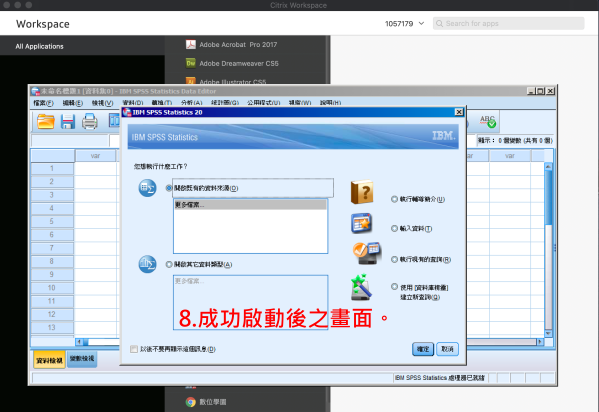Click the Adobe Dreamweaver CS5 icon
Screen dimensions: 599x412
(x=191, y=63)
